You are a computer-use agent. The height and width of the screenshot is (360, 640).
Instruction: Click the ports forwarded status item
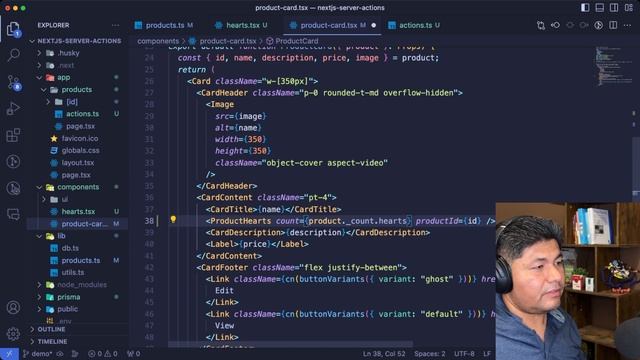pos(133,354)
